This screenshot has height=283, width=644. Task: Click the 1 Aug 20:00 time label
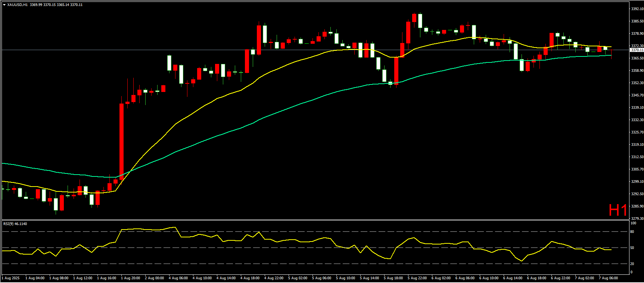tap(131, 278)
